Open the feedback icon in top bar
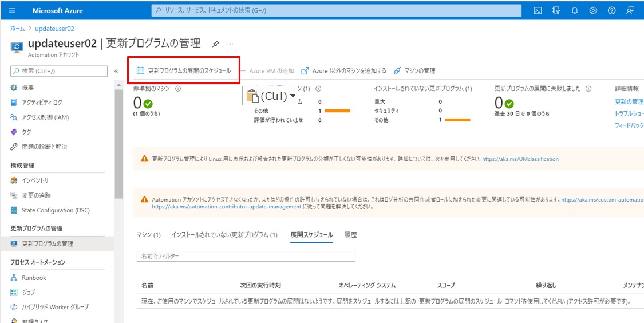 [630, 11]
